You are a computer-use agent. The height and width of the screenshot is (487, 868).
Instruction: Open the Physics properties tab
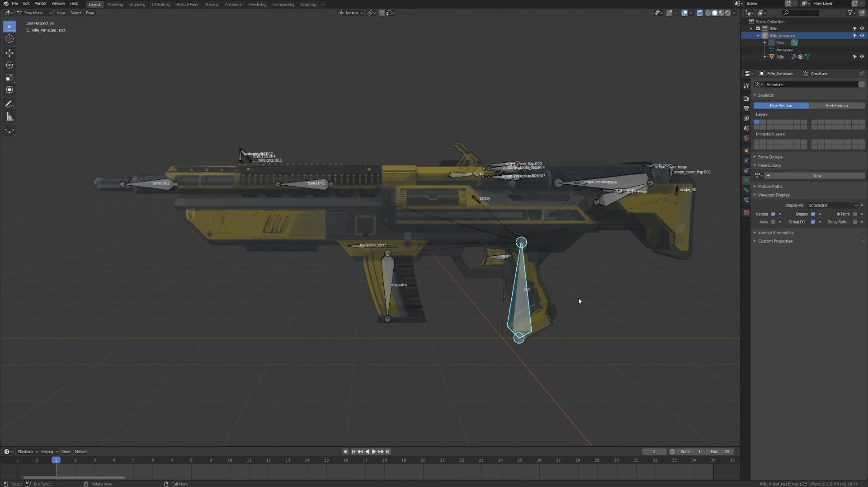[x=746, y=160]
